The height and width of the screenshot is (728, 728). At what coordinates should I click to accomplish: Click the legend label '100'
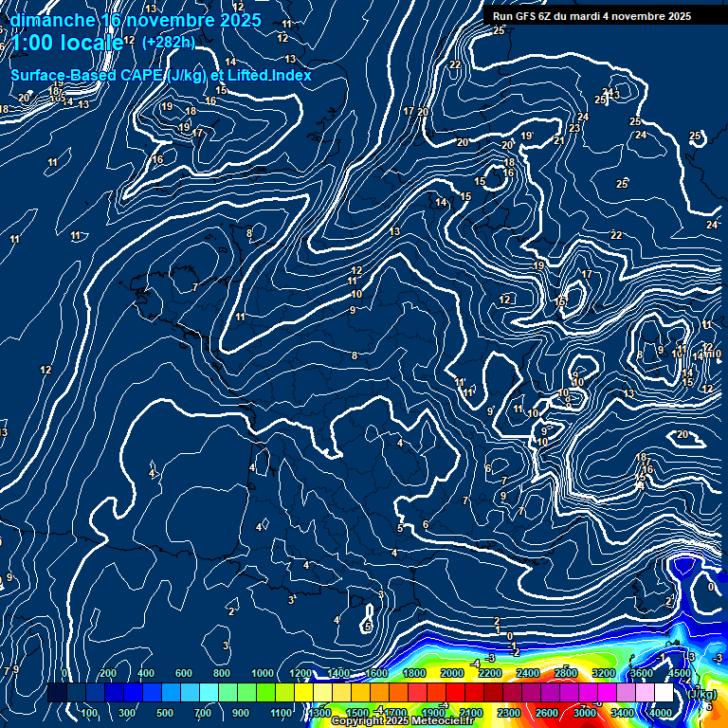[x=89, y=713]
